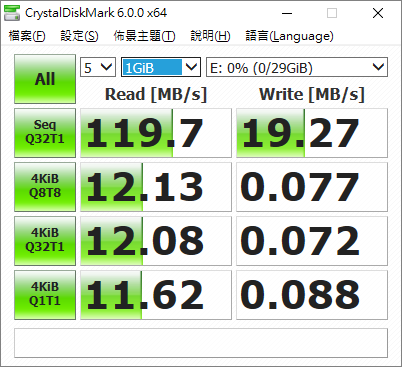This screenshot has width=402, height=367.
Task: Open the 1GiB test size dropdown
Action: coord(161,67)
